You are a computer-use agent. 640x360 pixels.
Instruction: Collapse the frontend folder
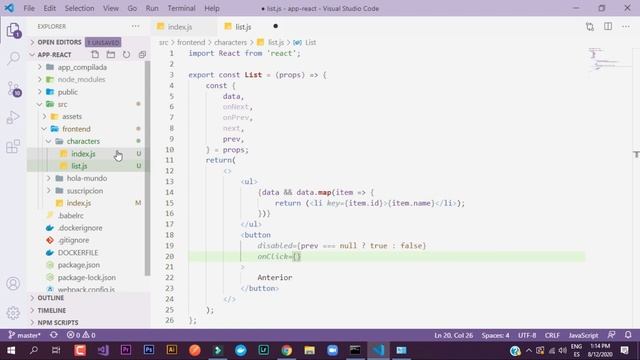(x=76, y=129)
